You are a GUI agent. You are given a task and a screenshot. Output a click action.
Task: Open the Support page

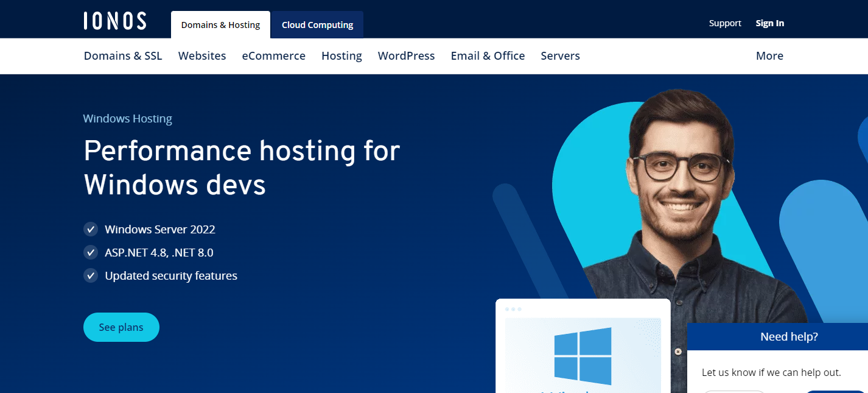[725, 23]
